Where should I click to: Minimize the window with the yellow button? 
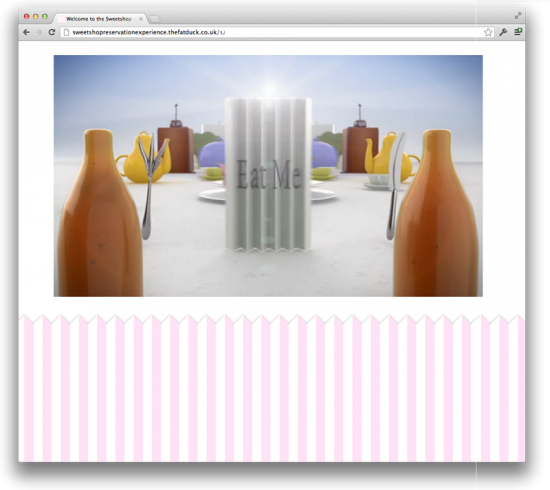click(x=35, y=16)
